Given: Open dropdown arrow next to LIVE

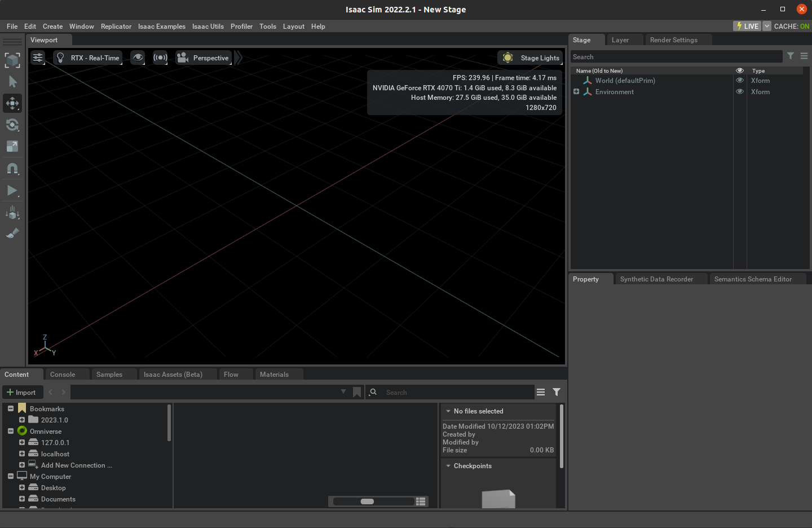Looking at the screenshot, I should tap(767, 26).
